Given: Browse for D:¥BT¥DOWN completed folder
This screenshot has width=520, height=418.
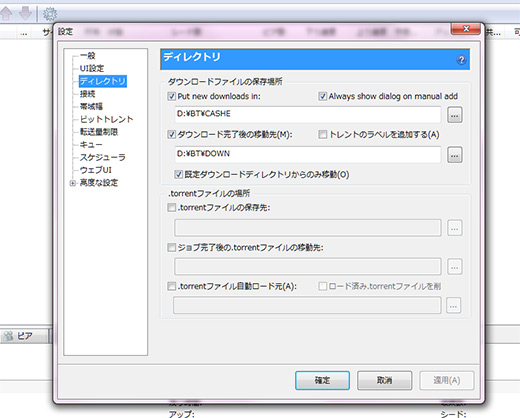Looking at the screenshot, I should [x=455, y=155].
